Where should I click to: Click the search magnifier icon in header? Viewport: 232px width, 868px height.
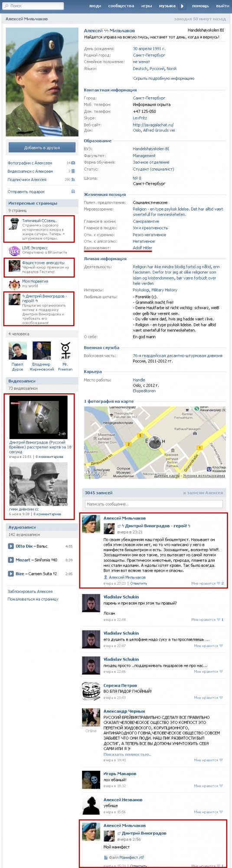6,6
